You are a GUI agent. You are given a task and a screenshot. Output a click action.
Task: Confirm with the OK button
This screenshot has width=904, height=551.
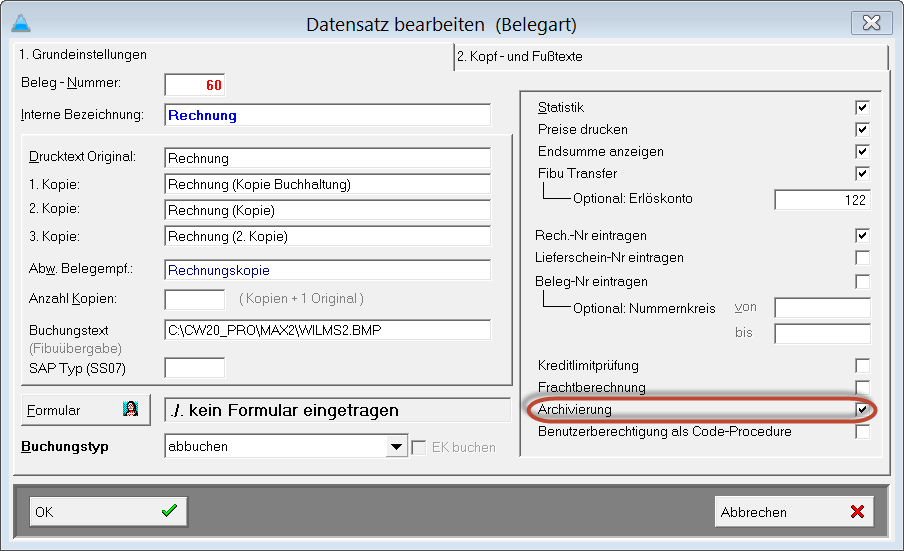point(107,511)
